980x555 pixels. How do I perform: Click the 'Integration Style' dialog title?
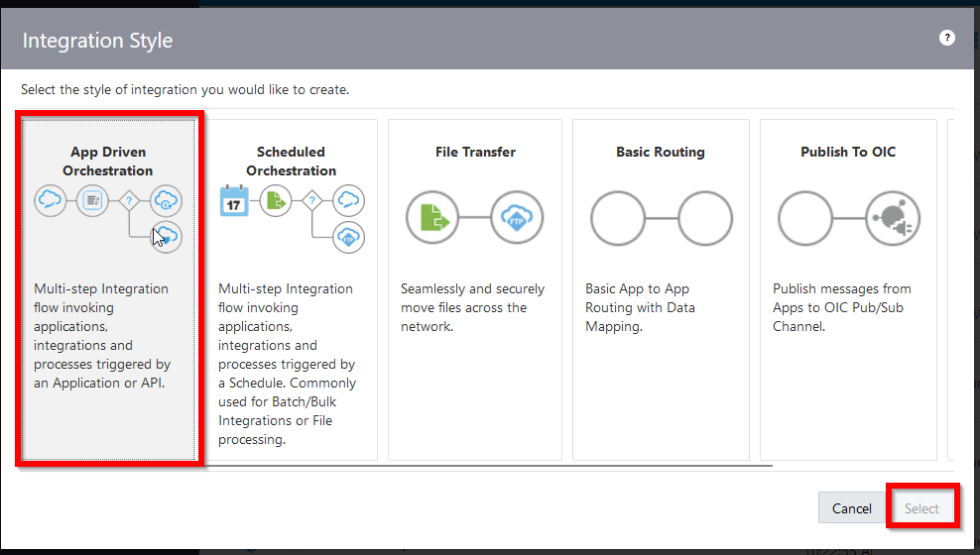97,40
